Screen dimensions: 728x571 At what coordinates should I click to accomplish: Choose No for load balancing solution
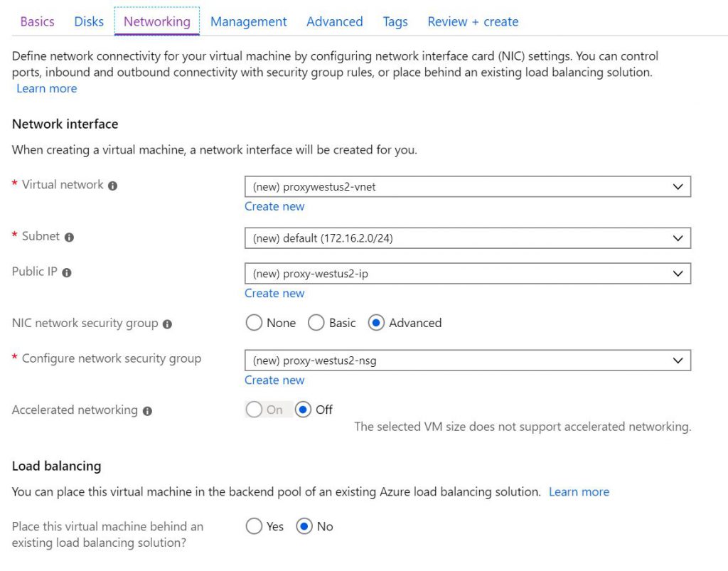pos(304,526)
